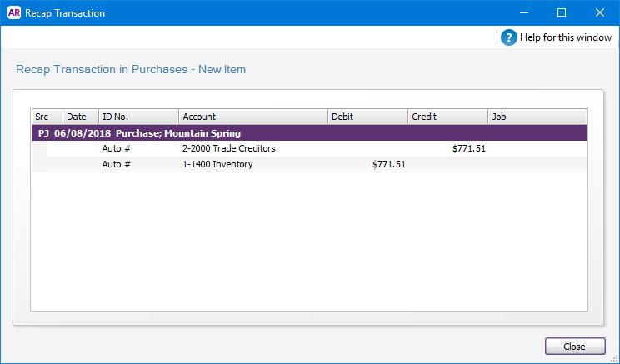Click the blue question mark help icon
Screen dimensions: 620x364
coord(509,37)
